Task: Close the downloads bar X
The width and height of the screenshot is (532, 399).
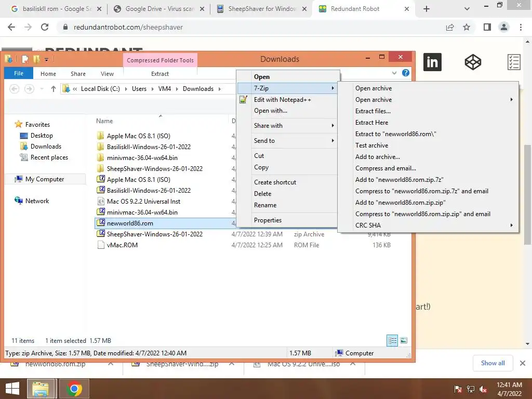Action: tap(523, 363)
